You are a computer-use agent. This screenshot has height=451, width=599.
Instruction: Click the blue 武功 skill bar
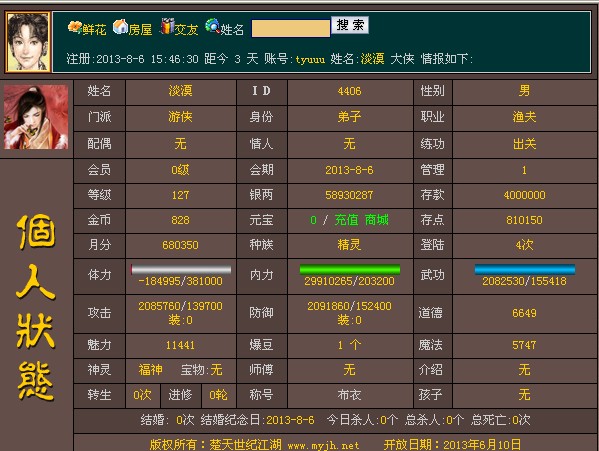click(525, 270)
